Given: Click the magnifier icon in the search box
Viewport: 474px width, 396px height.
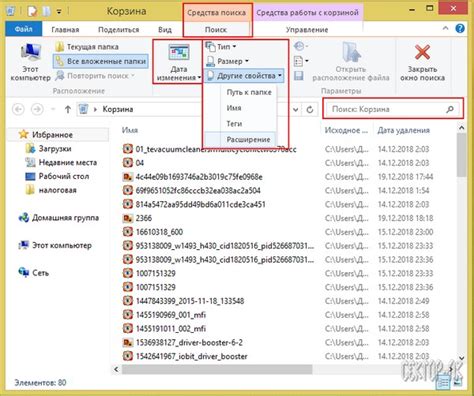Looking at the screenshot, I should (x=450, y=109).
